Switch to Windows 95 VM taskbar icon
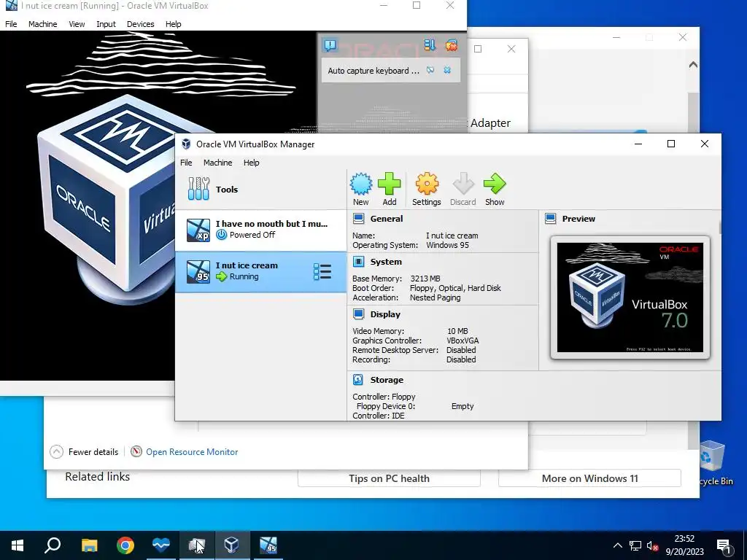This screenshot has width=747, height=560. pos(268,545)
